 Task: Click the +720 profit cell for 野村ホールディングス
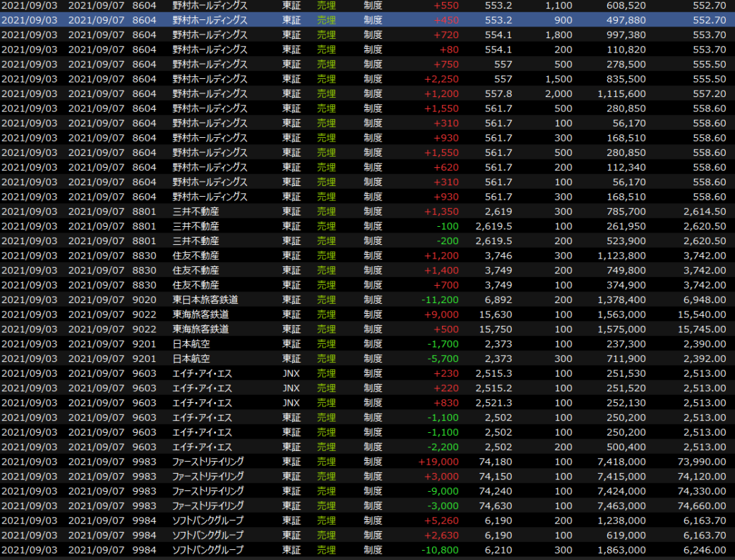click(445, 34)
